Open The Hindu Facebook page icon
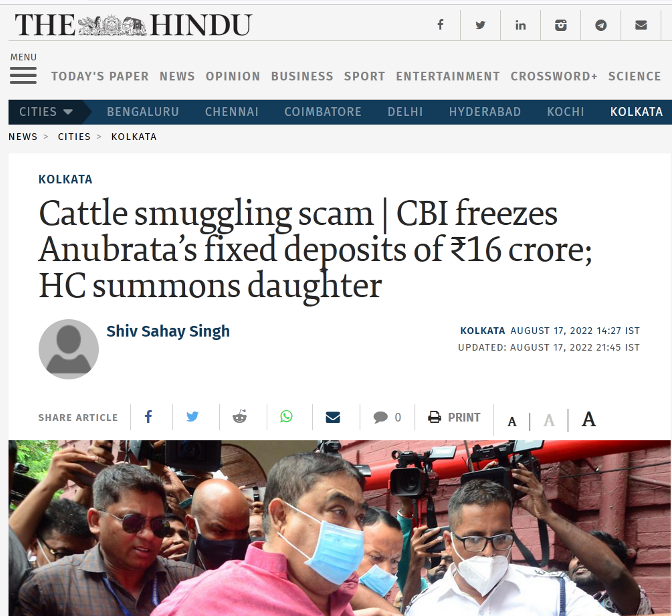The width and height of the screenshot is (672, 616). click(440, 25)
